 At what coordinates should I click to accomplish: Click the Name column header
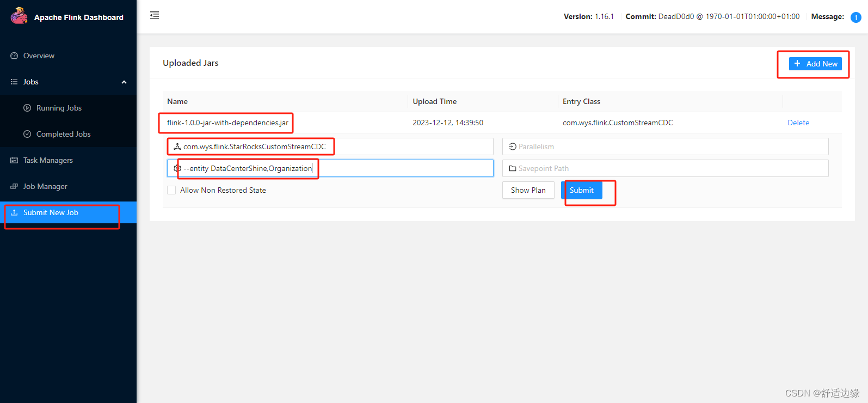(x=177, y=101)
